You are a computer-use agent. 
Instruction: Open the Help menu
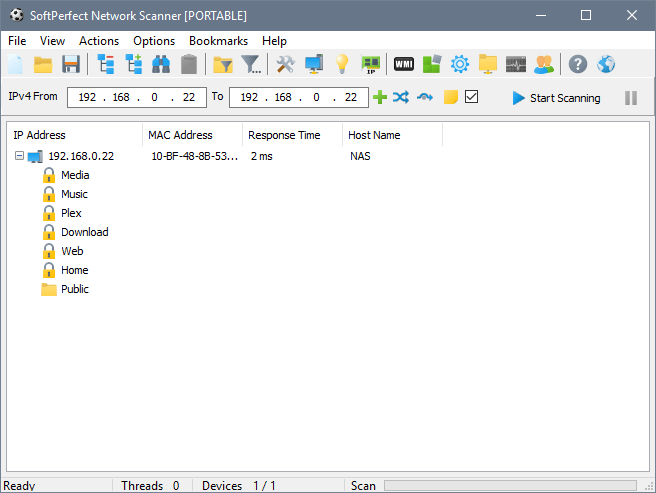coord(274,41)
